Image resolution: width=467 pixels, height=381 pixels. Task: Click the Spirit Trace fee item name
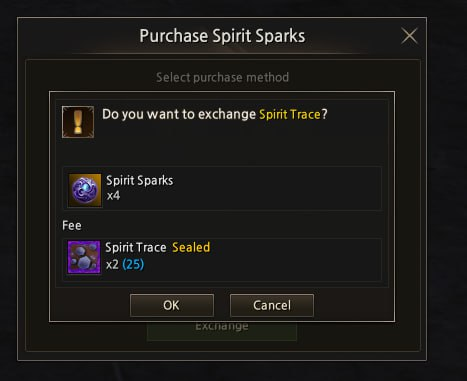tap(136, 248)
